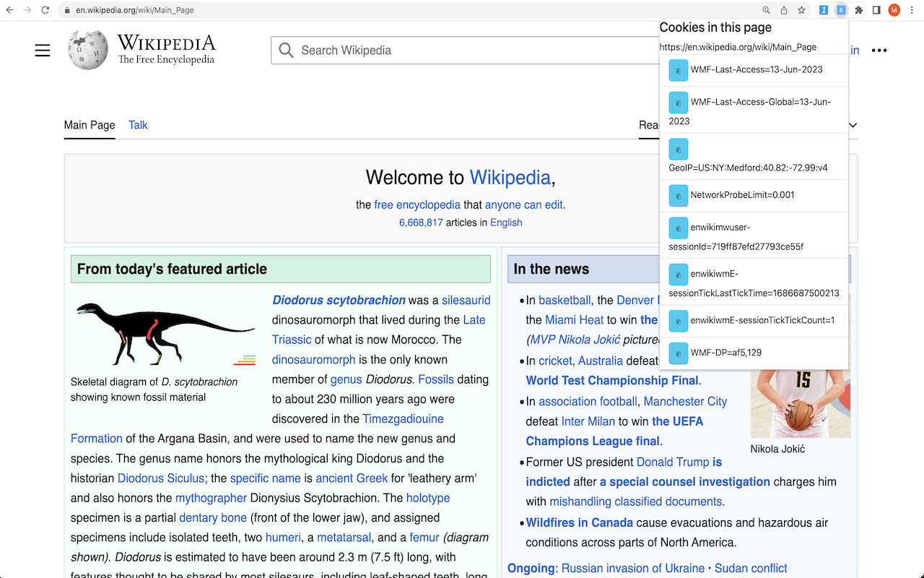
Task: Click the browser forward arrow
Action: (x=27, y=10)
